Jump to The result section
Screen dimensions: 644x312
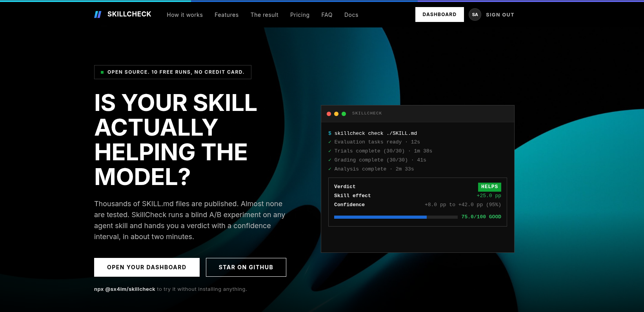(264, 15)
